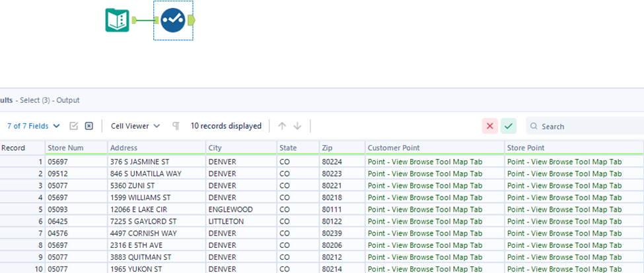Select Zip 80224 cell
The width and height of the screenshot is (644, 273).
343,162
